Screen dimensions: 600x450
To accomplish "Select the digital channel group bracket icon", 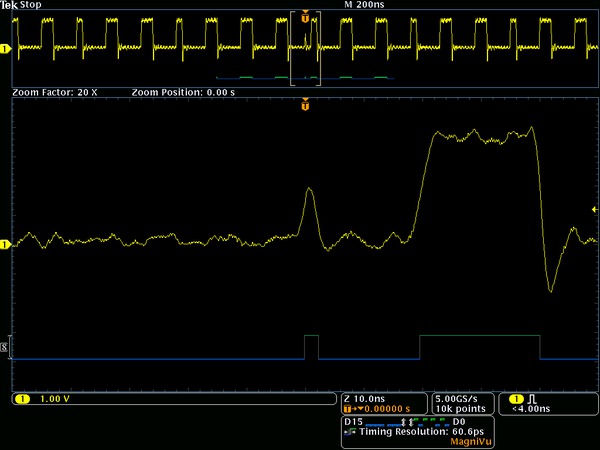I will [5, 347].
